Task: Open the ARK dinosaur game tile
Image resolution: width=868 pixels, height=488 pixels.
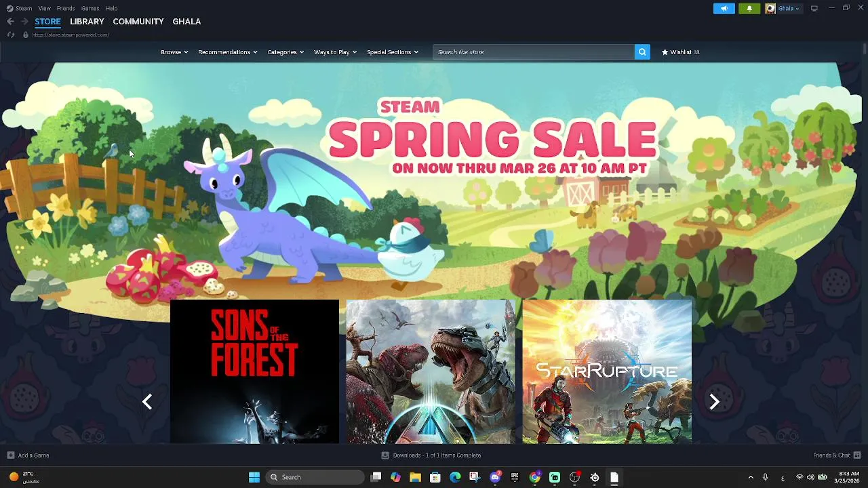Action: pos(431,371)
